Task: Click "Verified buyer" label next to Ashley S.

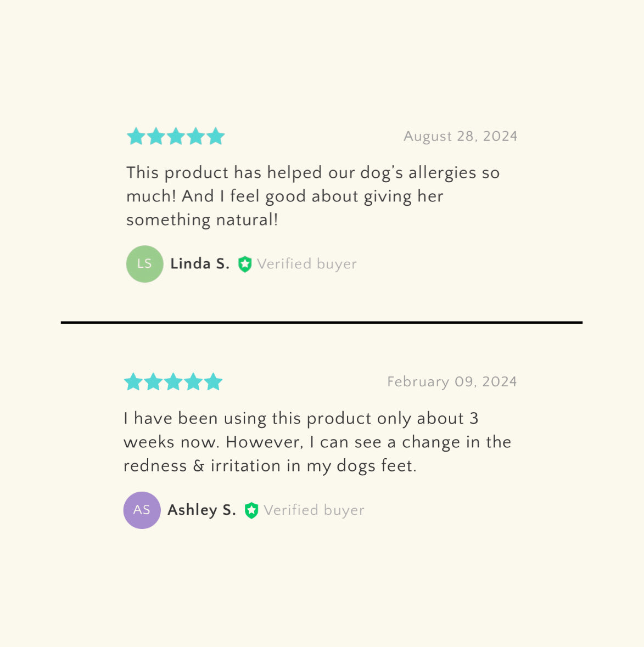Action: (x=314, y=510)
